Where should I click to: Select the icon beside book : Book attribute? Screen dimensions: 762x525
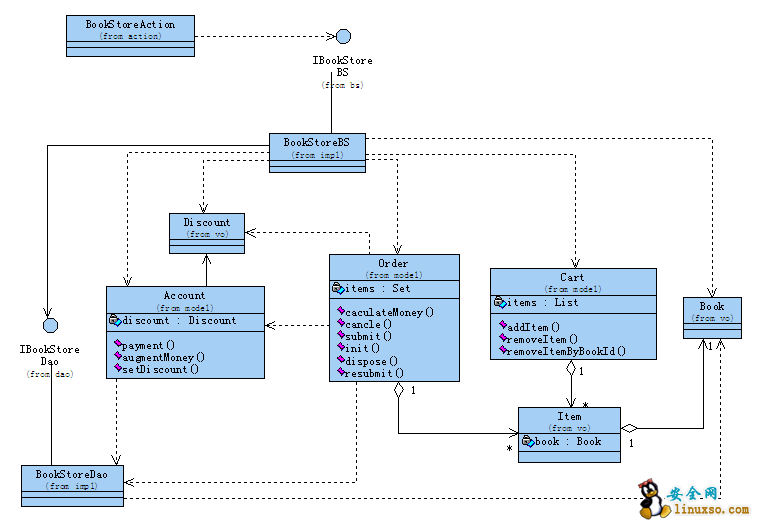tap(526, 441)
